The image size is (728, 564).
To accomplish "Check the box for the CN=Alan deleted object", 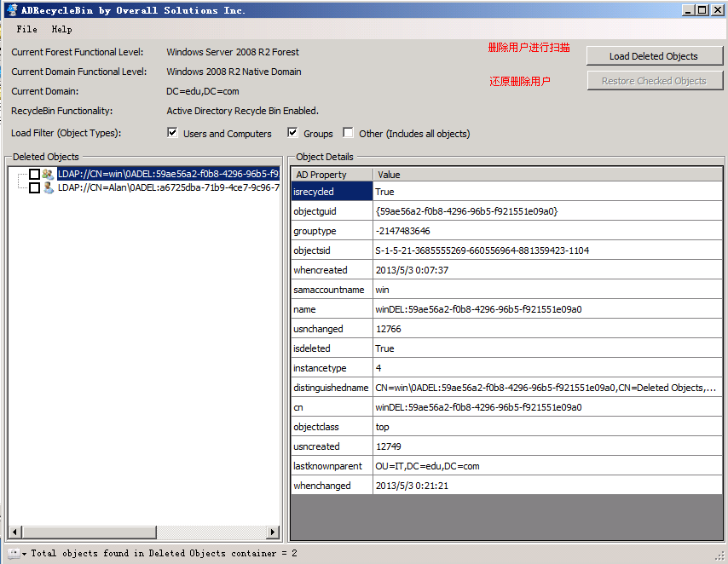I will tap(34, 187).
